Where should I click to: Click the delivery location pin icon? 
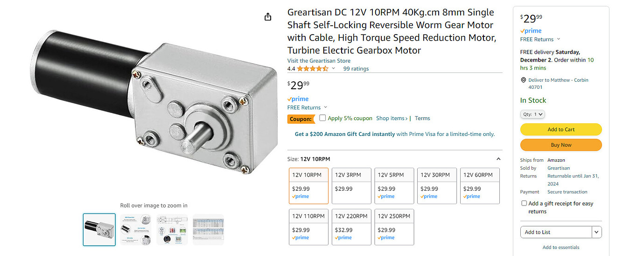524,80
